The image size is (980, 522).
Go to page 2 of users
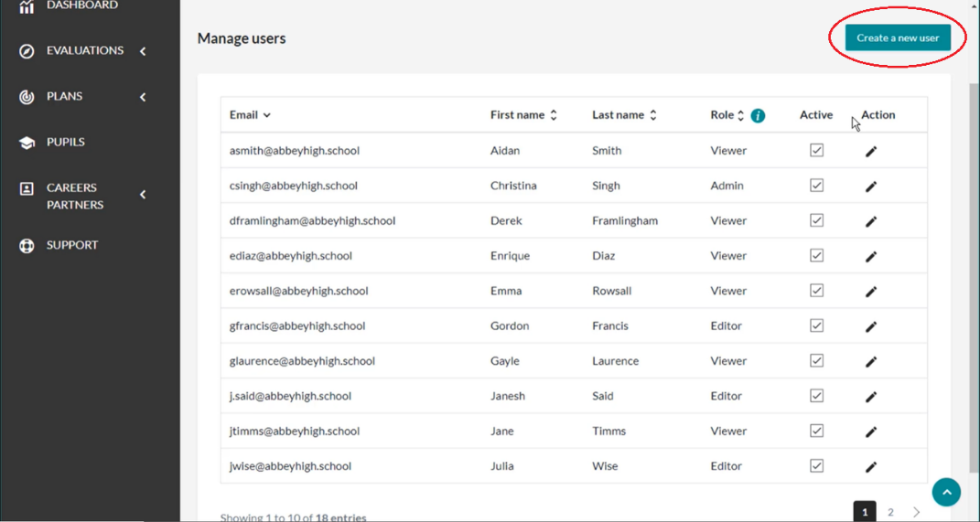pos(890,513)
